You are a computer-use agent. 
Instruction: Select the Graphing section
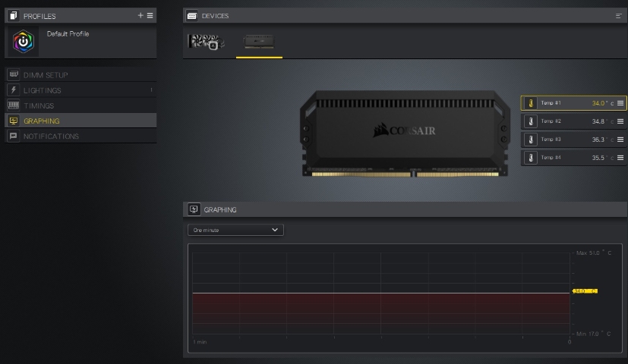click(80, 121)
